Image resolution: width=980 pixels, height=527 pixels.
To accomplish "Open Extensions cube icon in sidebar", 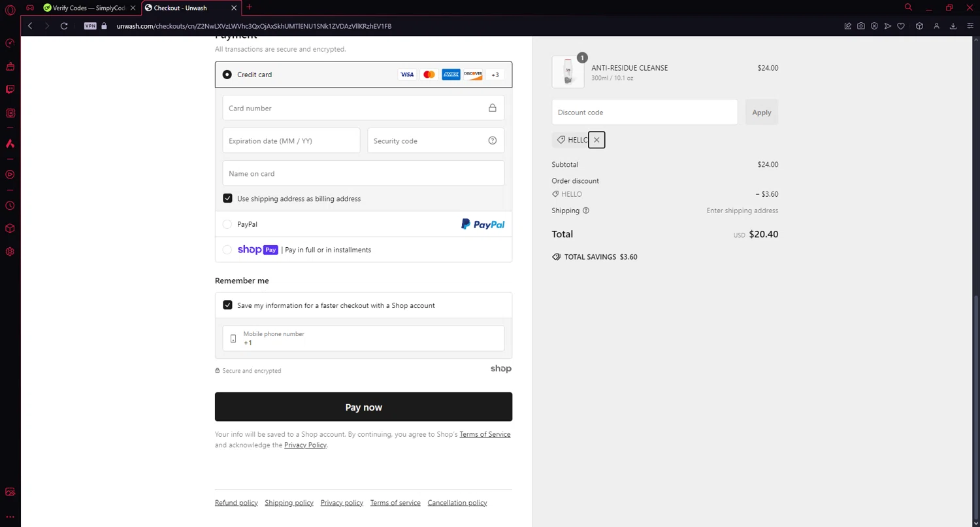I will tap(10, 228).
